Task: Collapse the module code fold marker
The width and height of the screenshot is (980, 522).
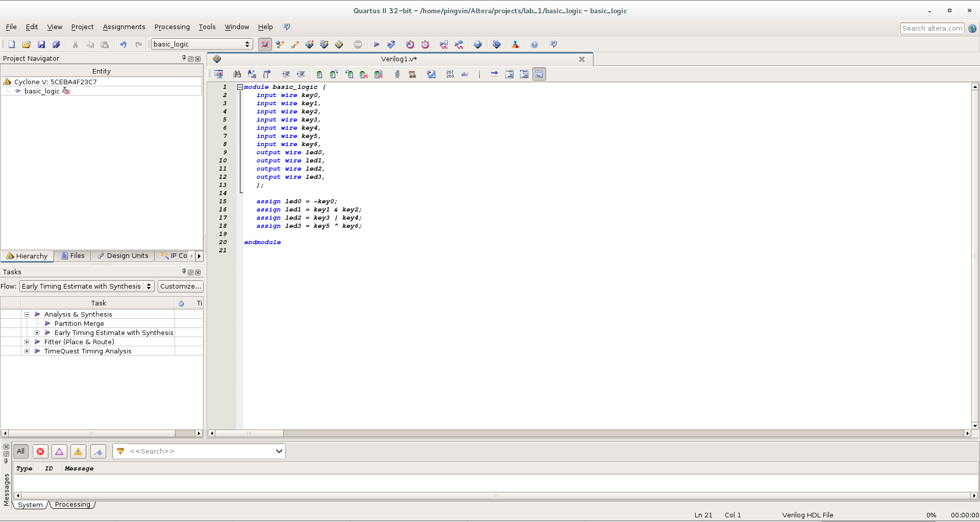Action: (240, 87)
